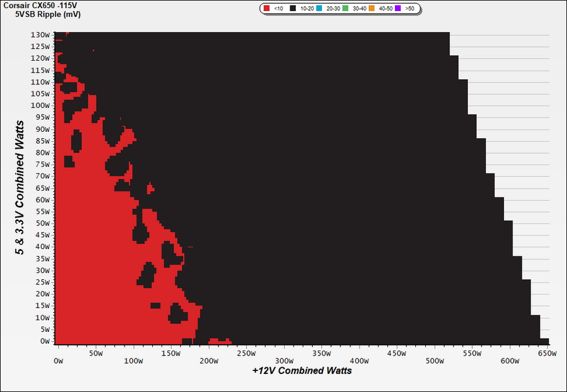This screenshot has height=392, width=567.
Task: Click the black 10-20 legend swatch
Action: tap(293, 8)
